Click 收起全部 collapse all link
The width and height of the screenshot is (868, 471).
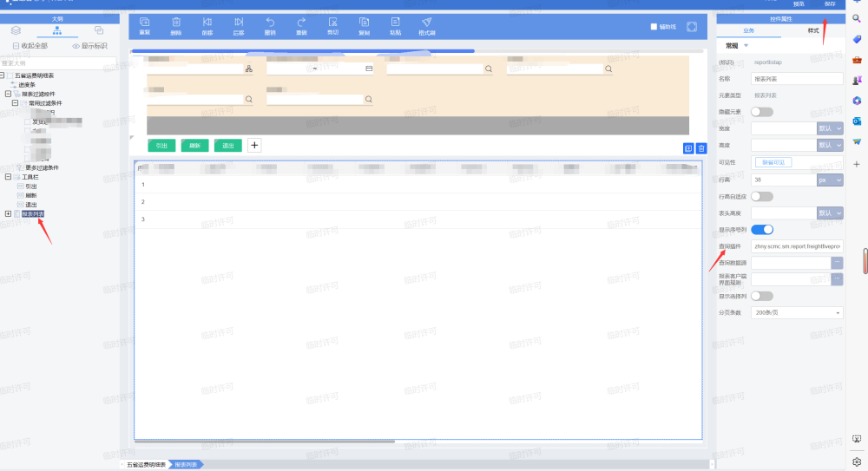click(30, 46)
